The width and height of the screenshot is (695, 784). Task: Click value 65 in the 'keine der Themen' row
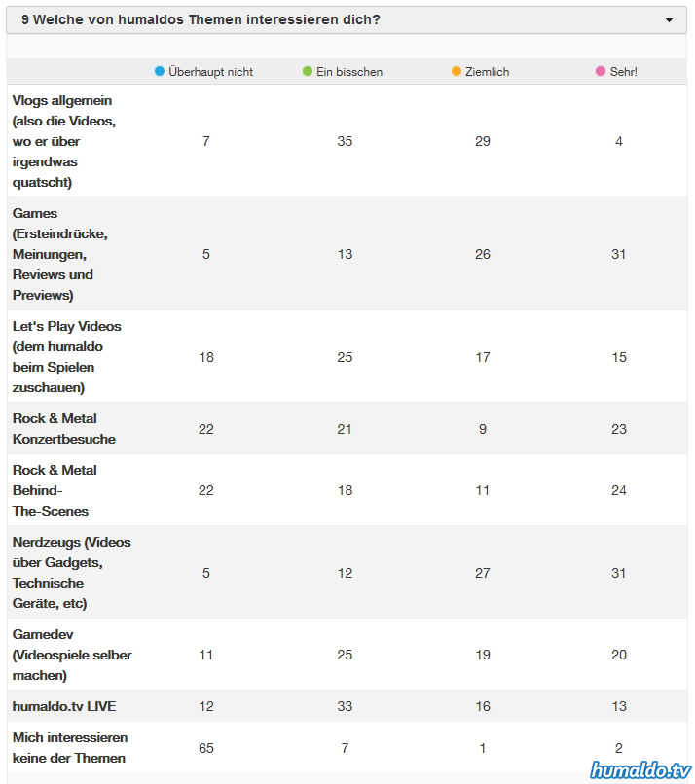pyautogui.click(x=206, y=748)
